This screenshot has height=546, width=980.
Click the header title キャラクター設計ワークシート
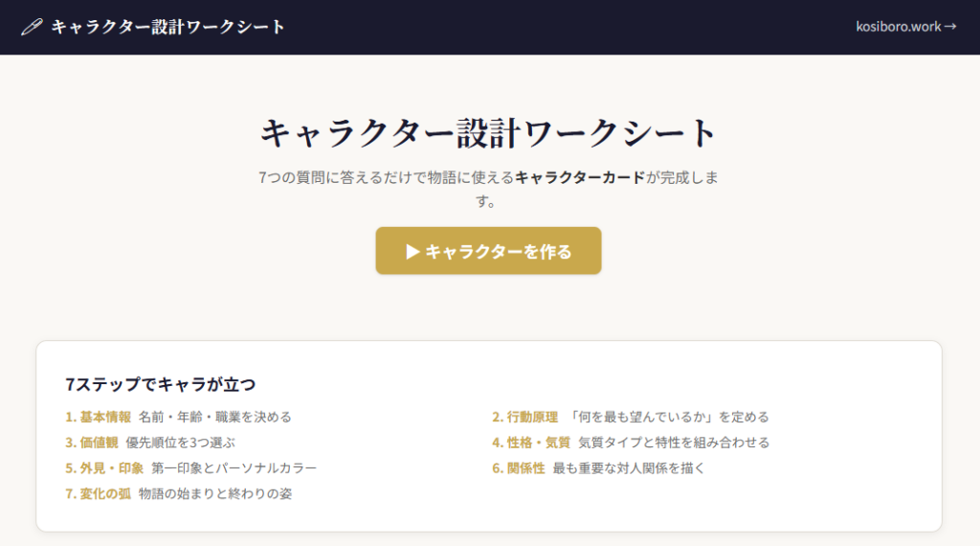[168, 27]
